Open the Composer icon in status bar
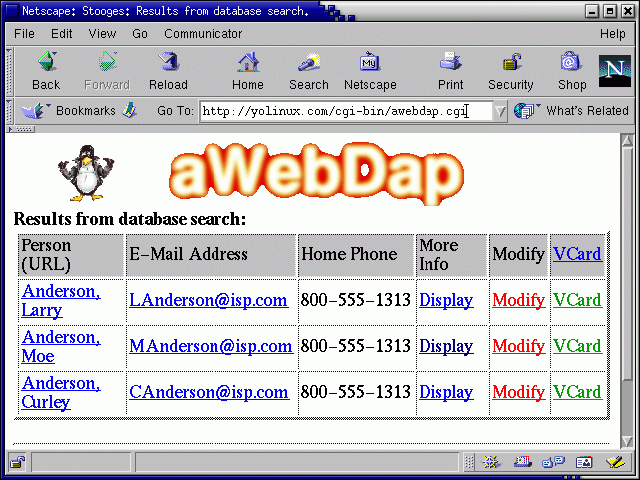Viewport: 640px width, 480px height. (614, 462)
